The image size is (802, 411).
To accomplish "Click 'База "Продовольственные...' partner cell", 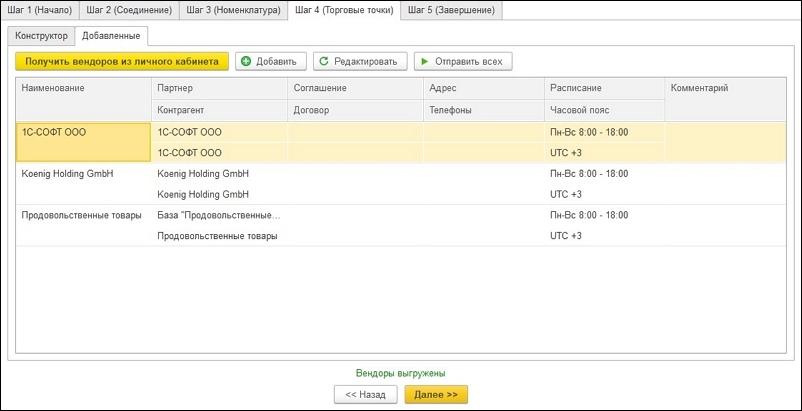I will tap(219, 215).
